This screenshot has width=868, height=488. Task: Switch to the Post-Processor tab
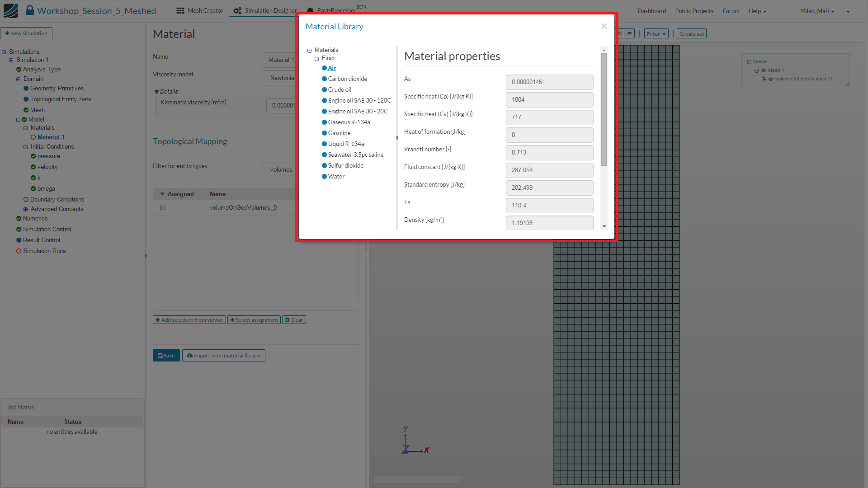(x=336, y=10)
